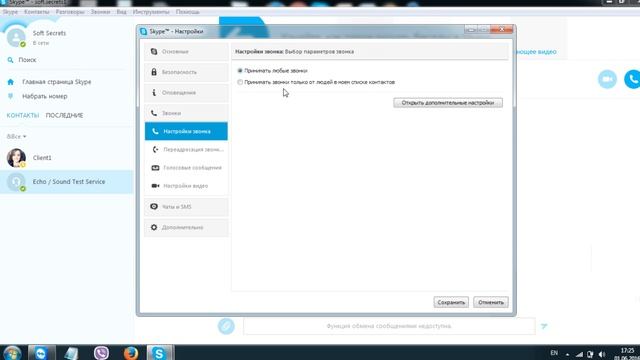Open Firefox from the taskbar

[131, 353]
